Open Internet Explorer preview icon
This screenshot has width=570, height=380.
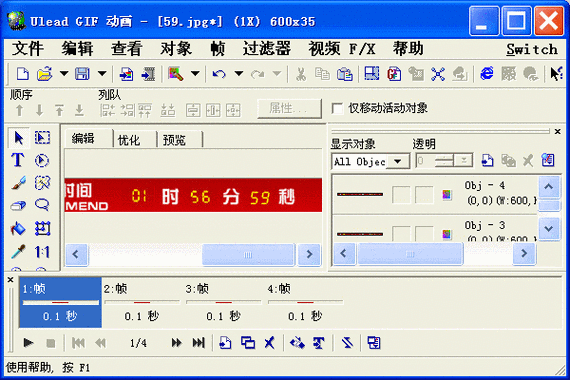click(x=487, y=74)
